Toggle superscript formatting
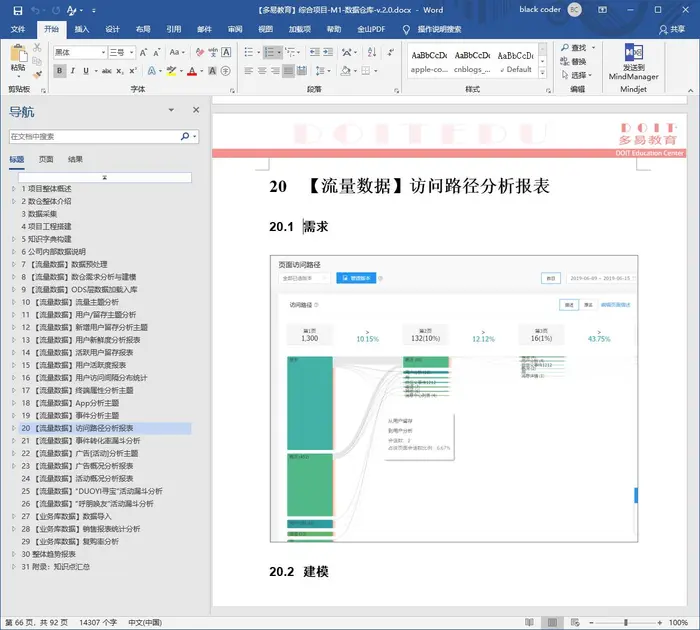The image size is (700, 630). pyautogui.click(x=133, y=71)
